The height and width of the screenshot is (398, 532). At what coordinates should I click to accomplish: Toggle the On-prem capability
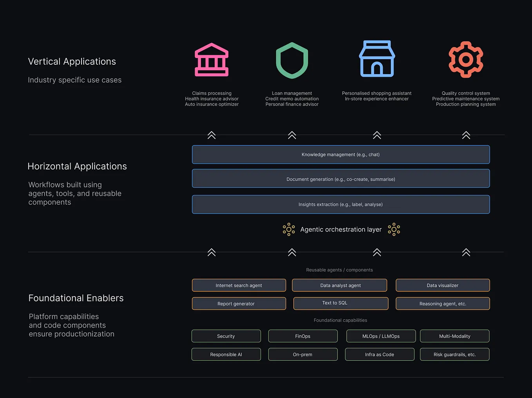tap(302, 354)
